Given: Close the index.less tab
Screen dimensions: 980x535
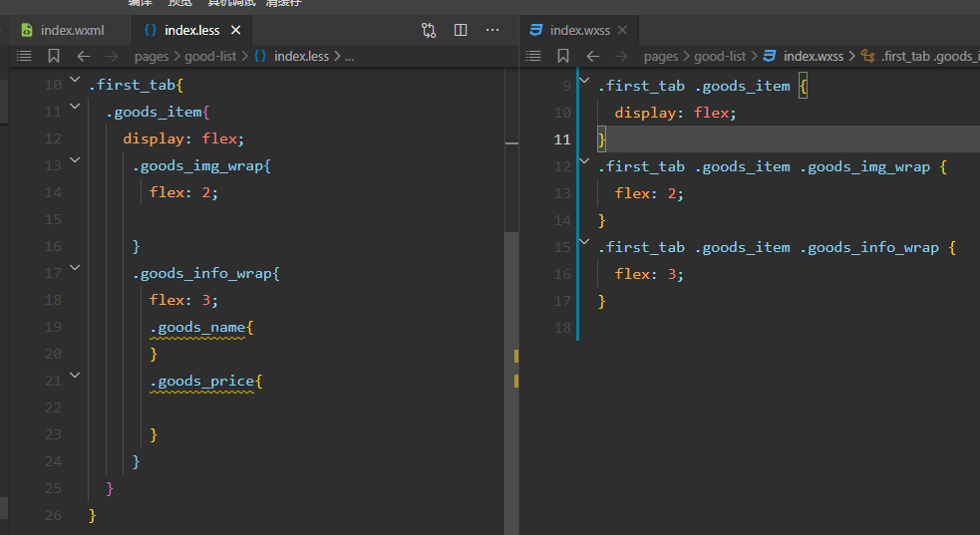Looking at the screenshot, I should (x=235, y=30).
